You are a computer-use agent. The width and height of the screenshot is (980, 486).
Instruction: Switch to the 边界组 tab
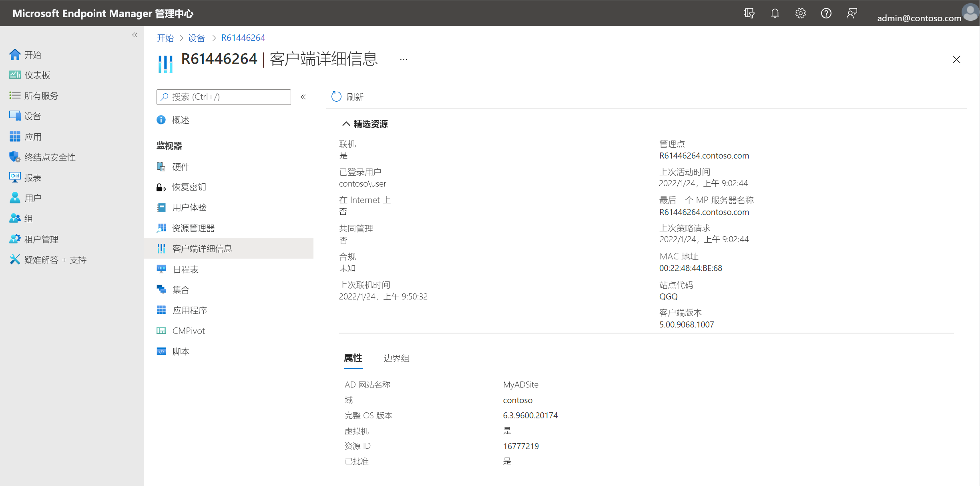[x=396, y=358]
